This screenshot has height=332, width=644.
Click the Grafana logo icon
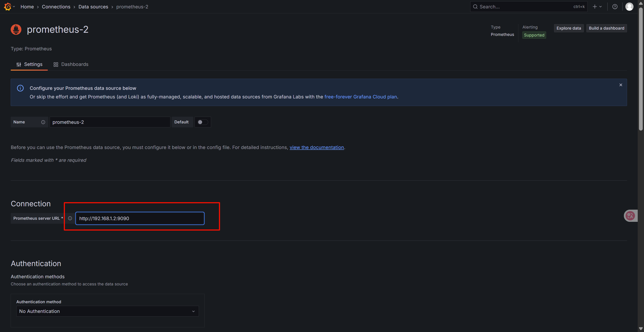(8, 7)
